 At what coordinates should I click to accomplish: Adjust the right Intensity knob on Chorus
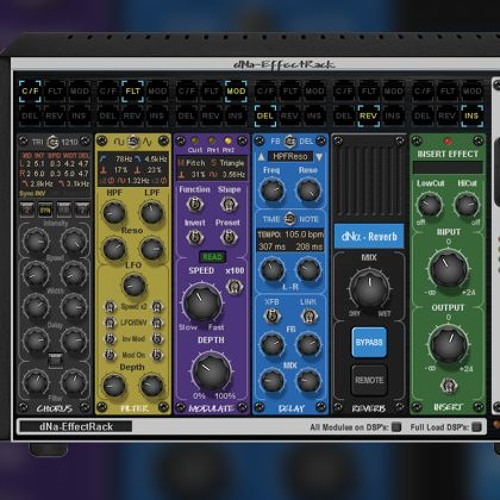tap(74, 241)
